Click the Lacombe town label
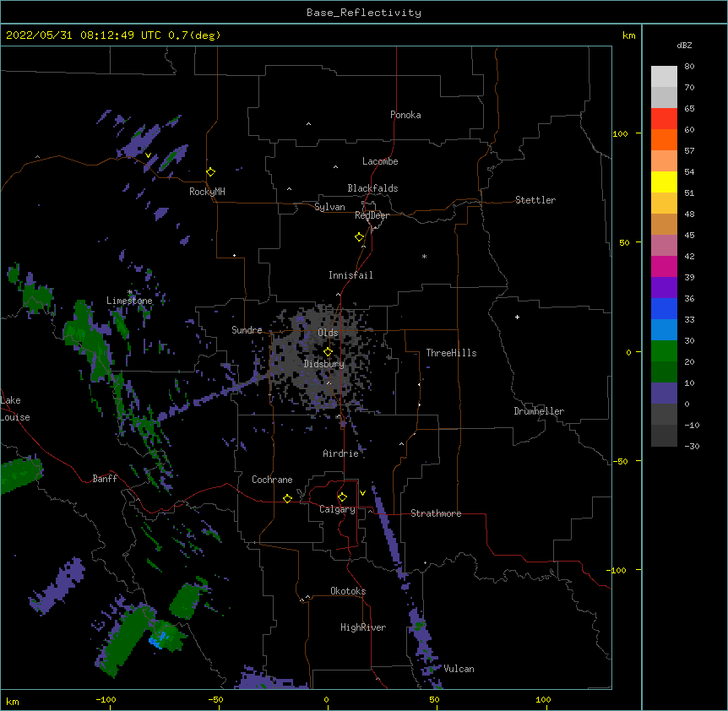This screenshot has width=728, height=711. (x=380, y=161)
